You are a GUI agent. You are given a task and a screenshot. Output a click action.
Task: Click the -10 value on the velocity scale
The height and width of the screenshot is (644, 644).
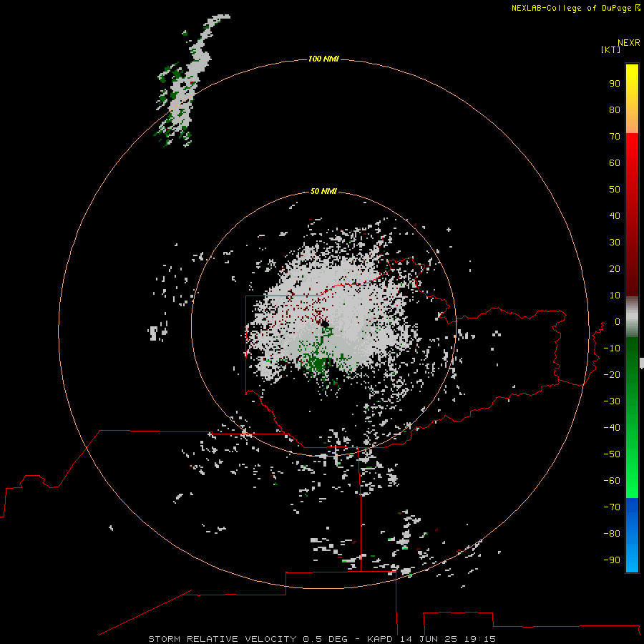612,348
